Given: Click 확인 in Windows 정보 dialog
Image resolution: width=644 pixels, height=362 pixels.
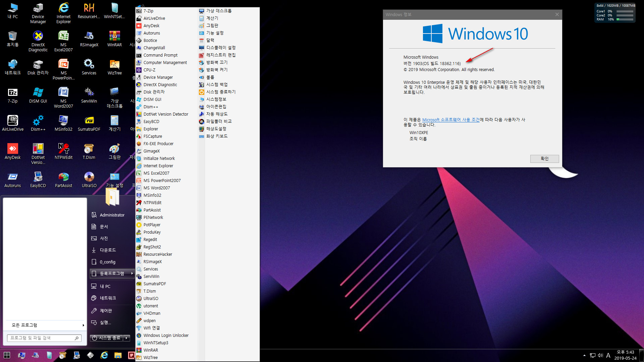Looking at the screenshot, I should click(x=544, y=159).
